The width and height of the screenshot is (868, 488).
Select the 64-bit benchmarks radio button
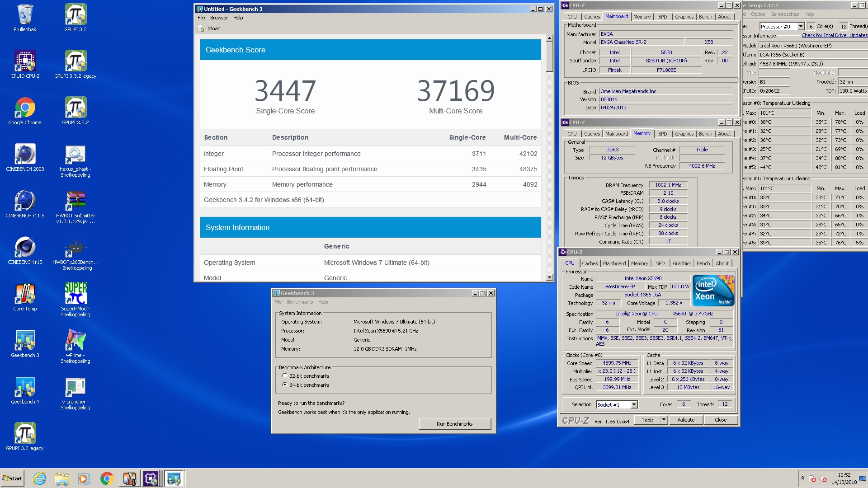(284, 385)
